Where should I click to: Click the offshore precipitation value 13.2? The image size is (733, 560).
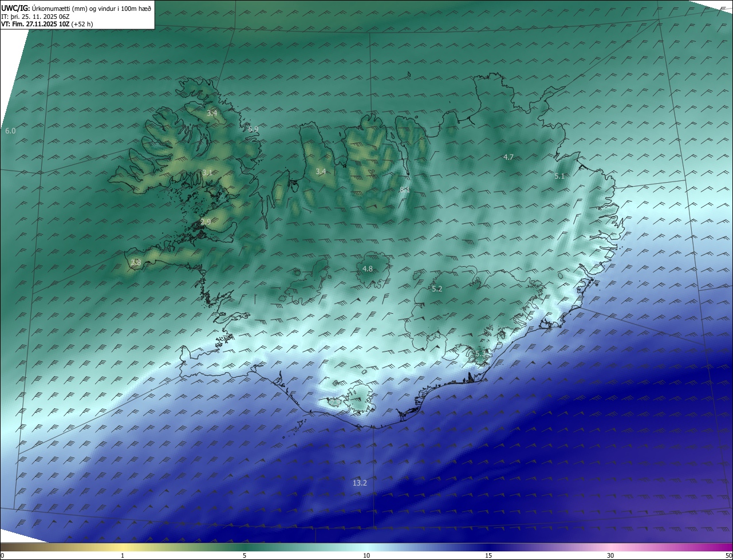click(360, 483)
